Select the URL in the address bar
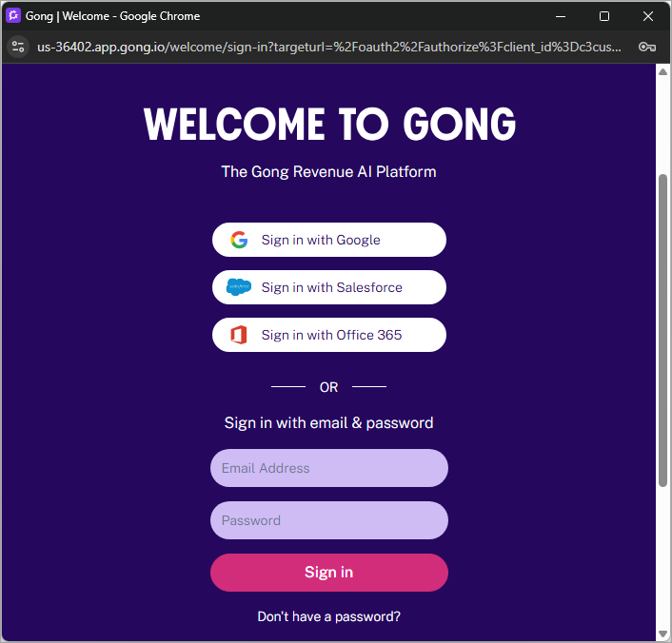The image size is (672, 643). [328, 47]
